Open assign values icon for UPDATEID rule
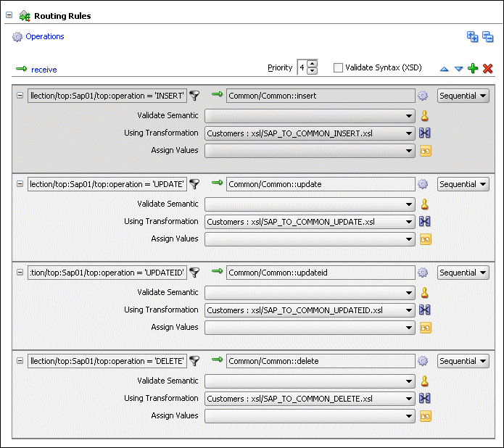This screenshot has width=504, height=448. pos(426,328)
